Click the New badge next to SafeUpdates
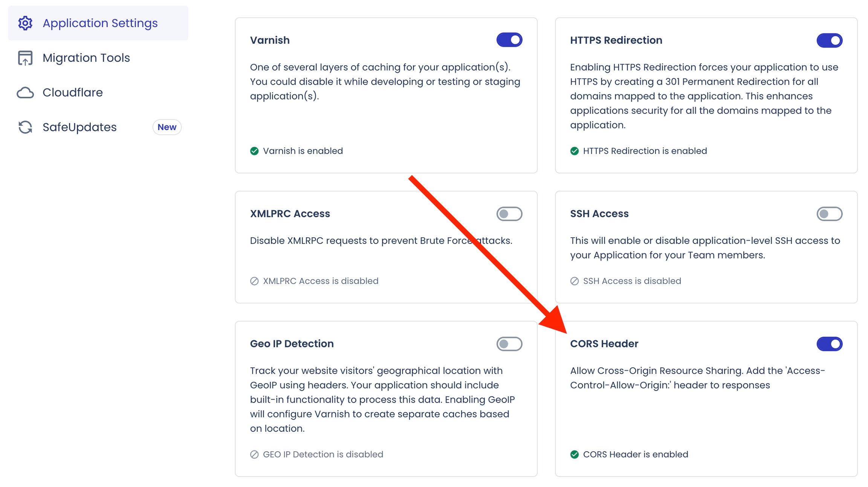 tap(167, 127)
